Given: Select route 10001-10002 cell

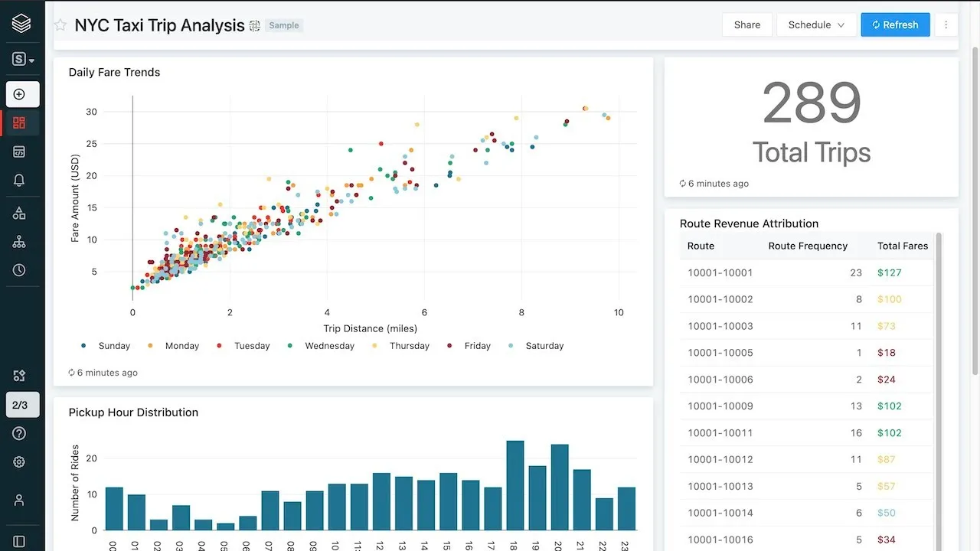Looking at the screenshot, I should coord(720,299).
